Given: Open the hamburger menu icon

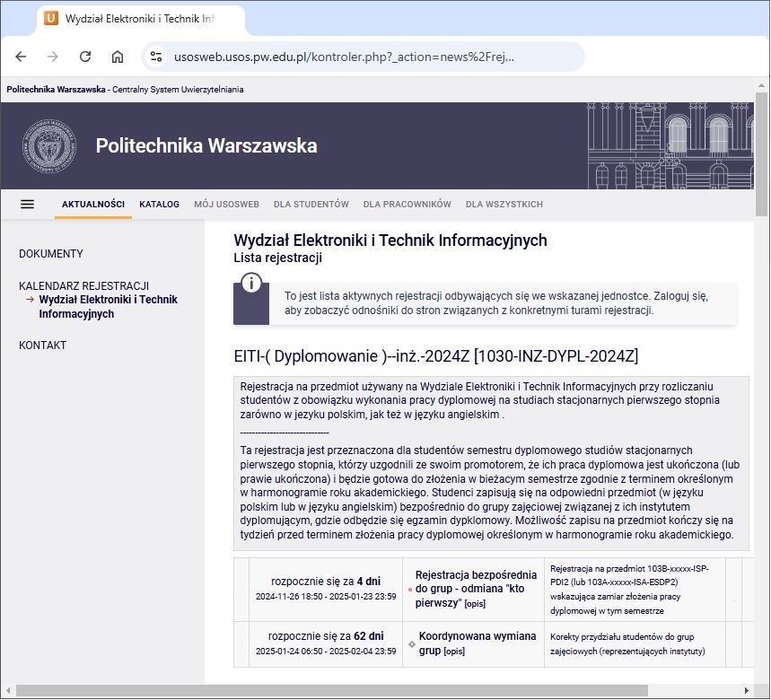Looking at the screenshot, I should [x=28, y=204].
